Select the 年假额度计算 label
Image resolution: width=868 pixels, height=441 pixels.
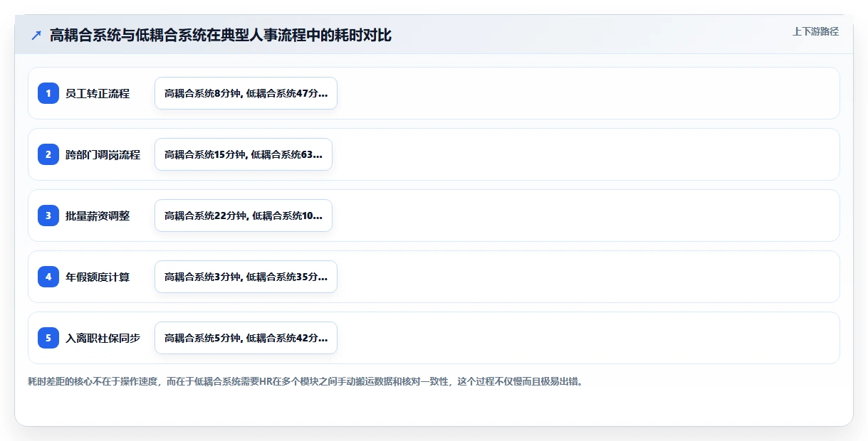[98, 277]
